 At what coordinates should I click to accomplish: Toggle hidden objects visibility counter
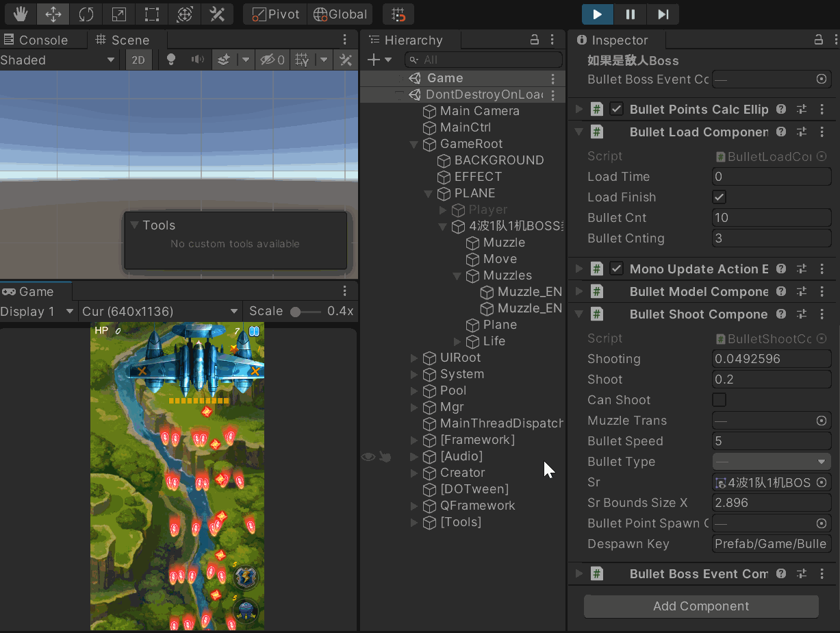[272, 60]
